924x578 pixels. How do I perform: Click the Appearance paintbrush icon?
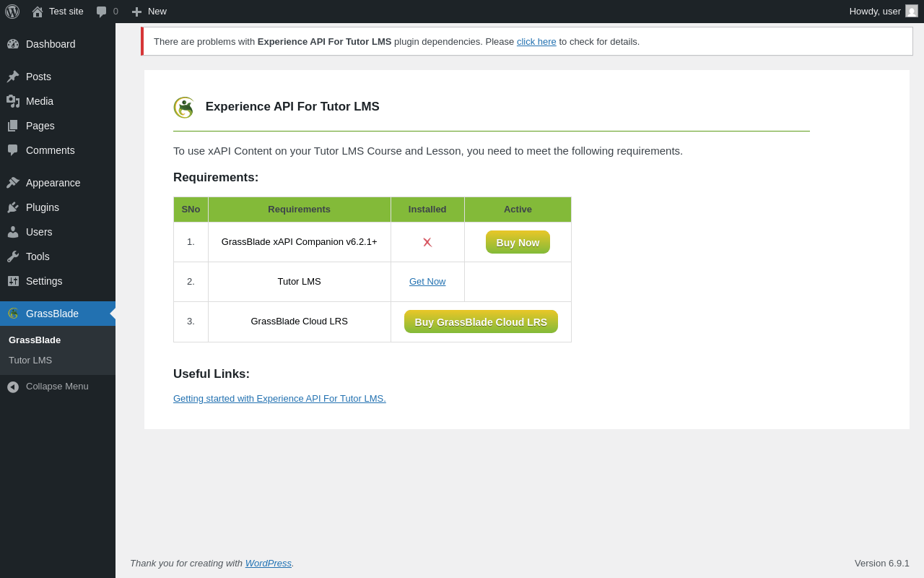[13, 183]
